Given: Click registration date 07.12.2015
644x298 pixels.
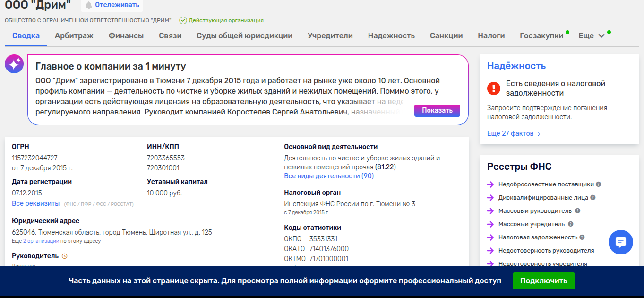Looking at the screenshot, I should pyautogui.click(x=27, y=193).
